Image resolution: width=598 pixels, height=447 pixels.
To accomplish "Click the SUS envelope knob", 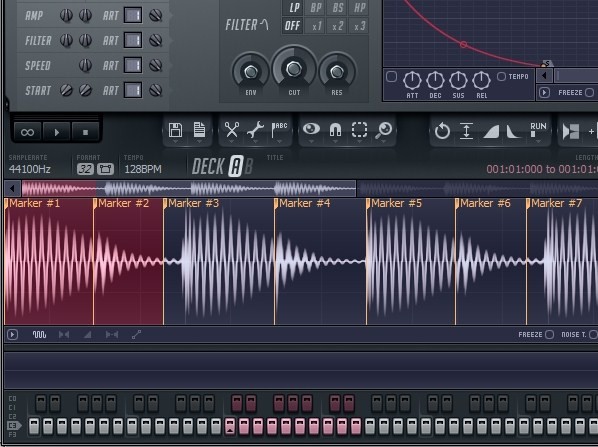I will [x=458, y=80].
